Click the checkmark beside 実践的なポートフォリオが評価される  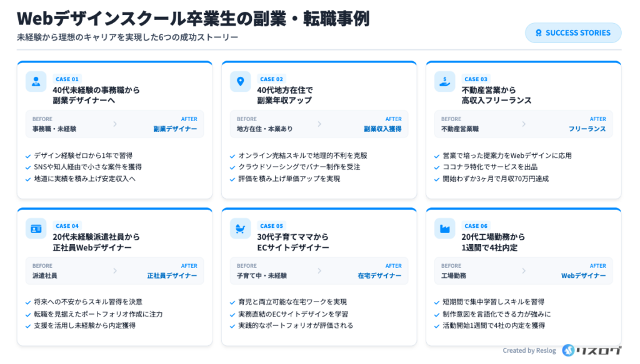click(x=232, y=326)
